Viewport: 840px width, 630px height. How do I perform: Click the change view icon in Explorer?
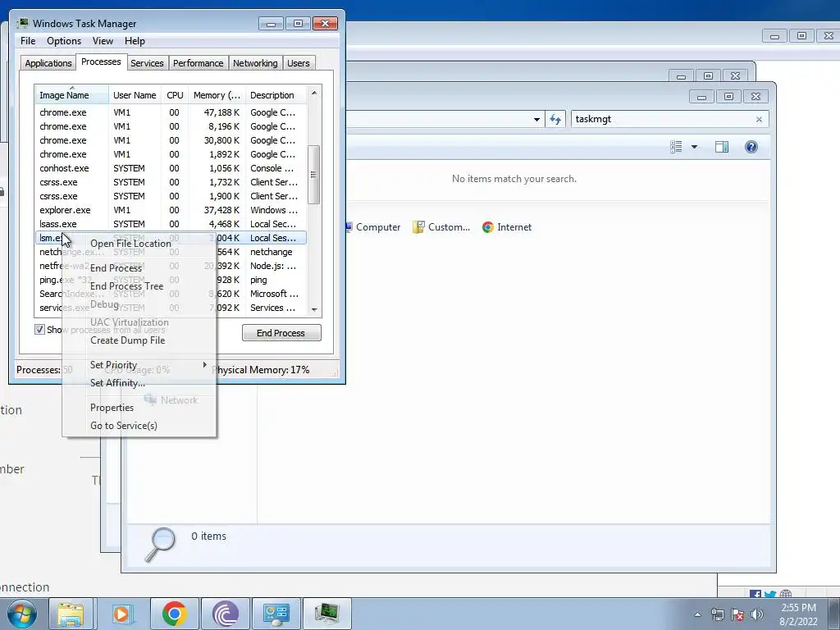[x=676, y=147]
